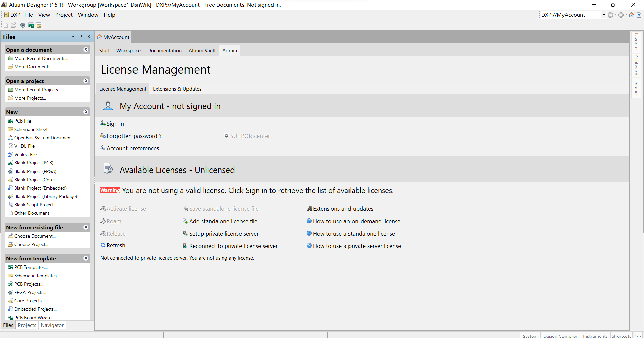Open the Help menu
Screen dimensions: 644x338
pos(109,15)
